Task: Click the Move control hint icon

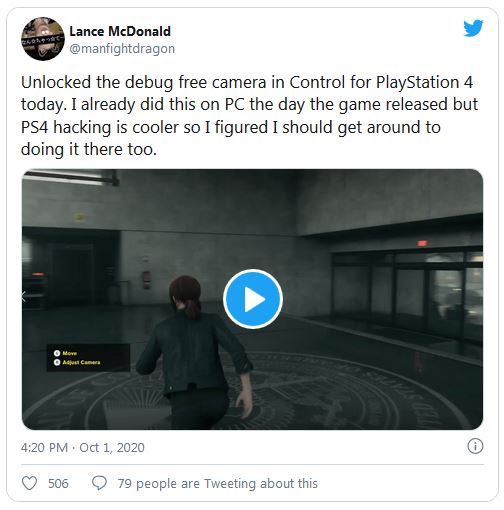Action: 57,353
